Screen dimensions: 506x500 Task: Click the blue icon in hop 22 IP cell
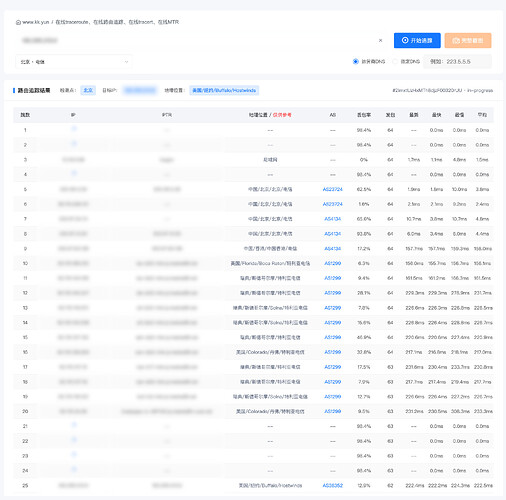tap(74, 440)
